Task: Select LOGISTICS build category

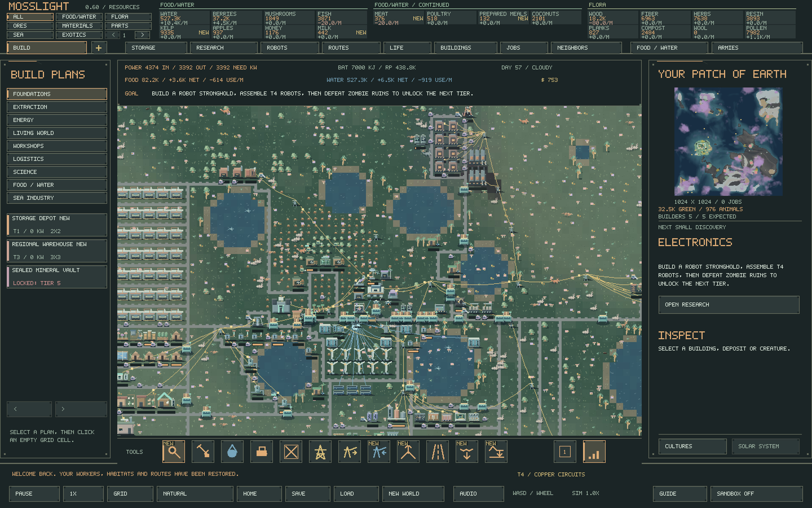Action: coord(57,159)
